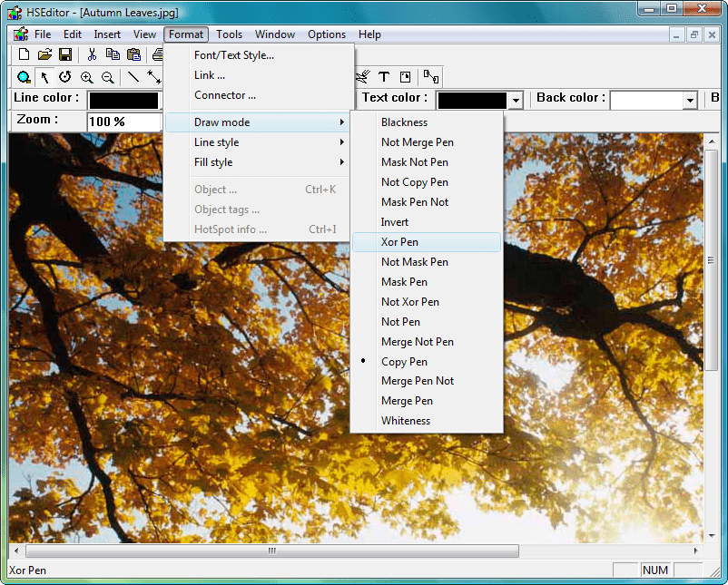Image resolution: width=728 pixels, height=585 pixels.
Task: Open a file using the Open icon
Action: (44, 54)
